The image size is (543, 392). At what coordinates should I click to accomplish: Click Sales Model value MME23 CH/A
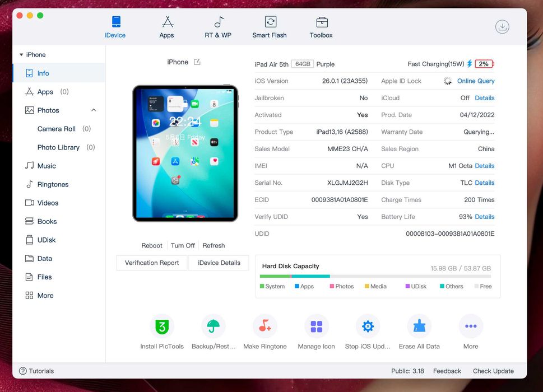click(x=347, y=149)
